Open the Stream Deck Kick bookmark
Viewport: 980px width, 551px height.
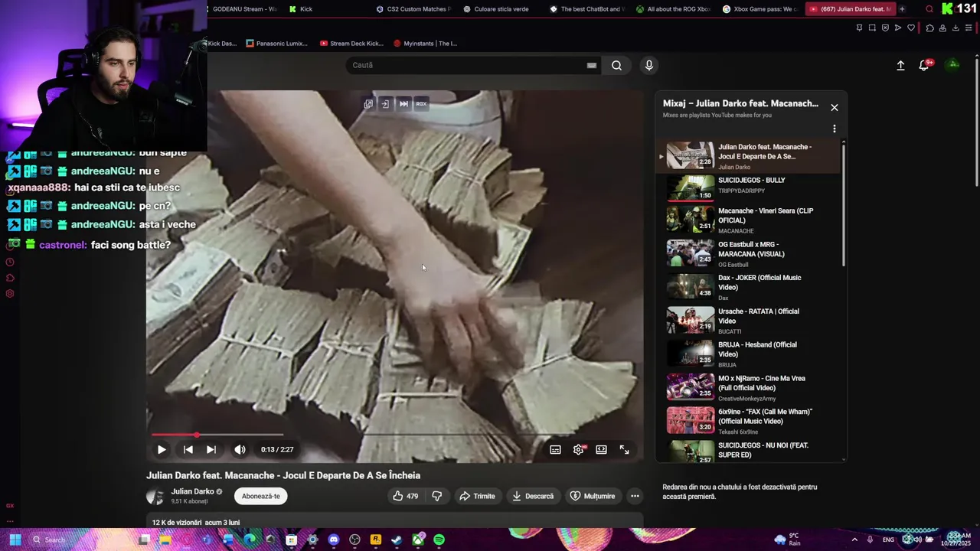(x=352, y=44)
